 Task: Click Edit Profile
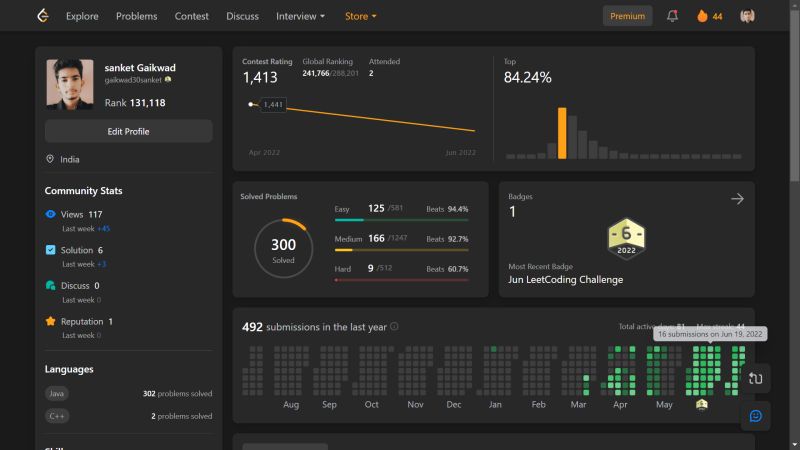tap(129, 131)
